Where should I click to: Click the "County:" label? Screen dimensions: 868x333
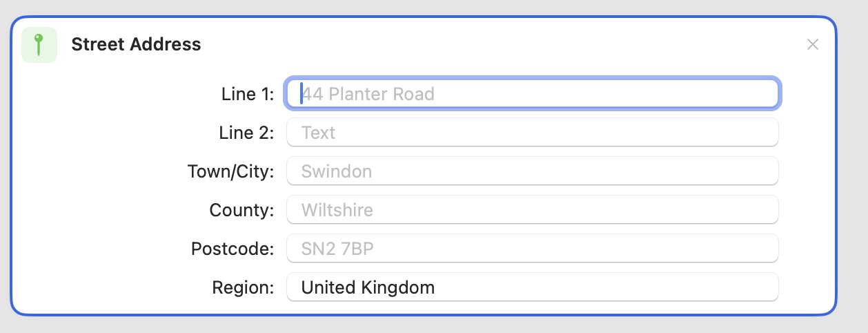pos(242,210)
